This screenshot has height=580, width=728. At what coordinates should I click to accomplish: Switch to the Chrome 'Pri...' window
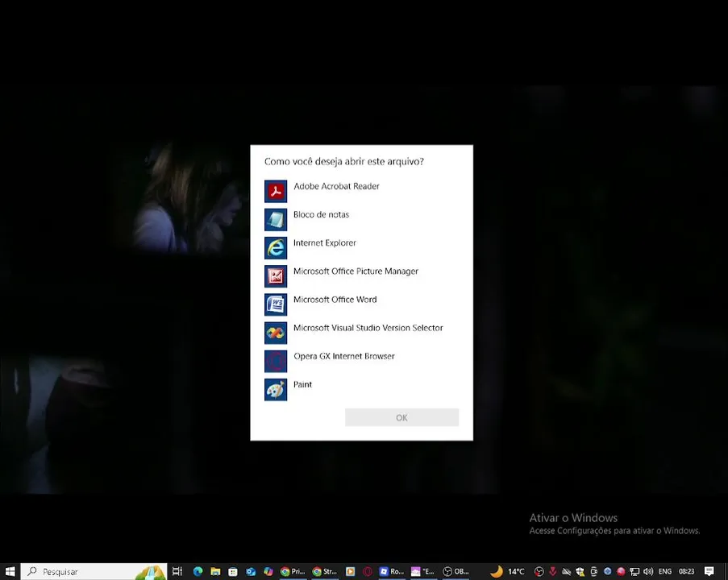coord(293,571)
